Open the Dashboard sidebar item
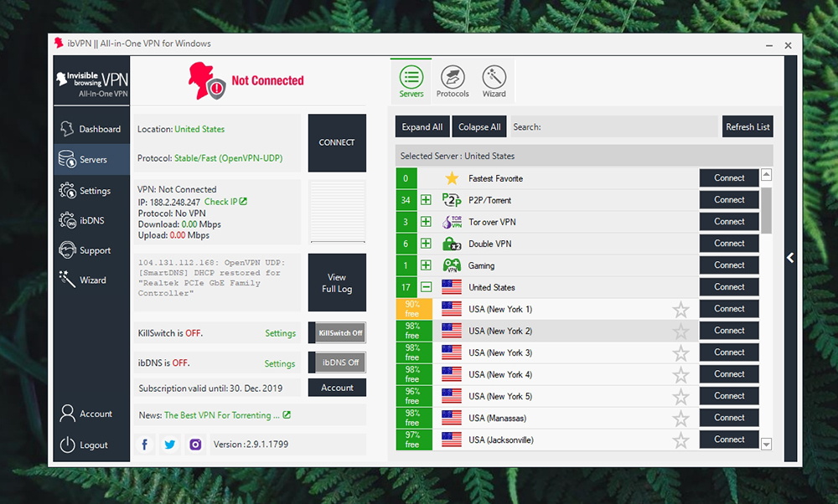 (91, 129)
